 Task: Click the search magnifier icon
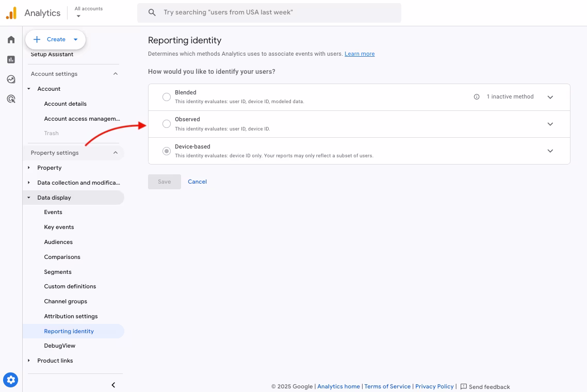coord(152,12)
